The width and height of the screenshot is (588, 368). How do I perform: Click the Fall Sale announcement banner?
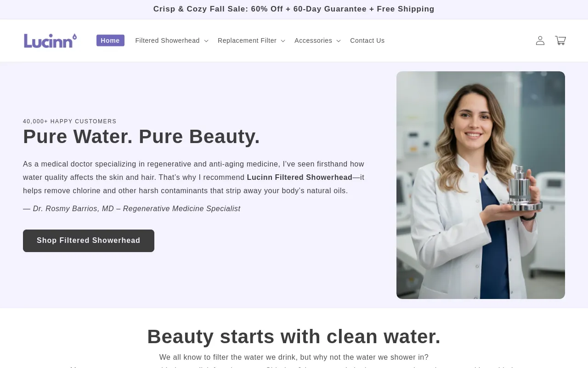pyautogui.click(x=294, y=9)
